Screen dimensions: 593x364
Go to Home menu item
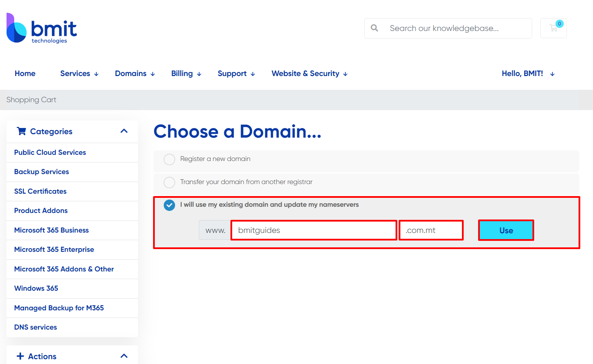(x=25, y=74)
